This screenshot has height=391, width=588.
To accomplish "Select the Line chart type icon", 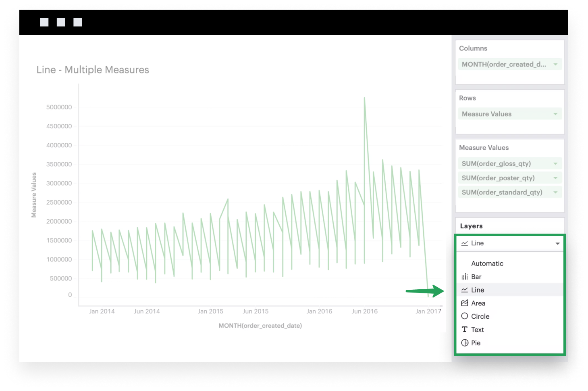I will point(465,290).
